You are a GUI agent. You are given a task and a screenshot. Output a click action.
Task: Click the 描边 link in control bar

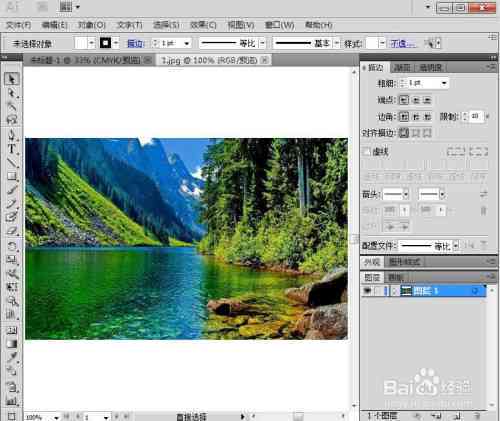tap(135, 43)
